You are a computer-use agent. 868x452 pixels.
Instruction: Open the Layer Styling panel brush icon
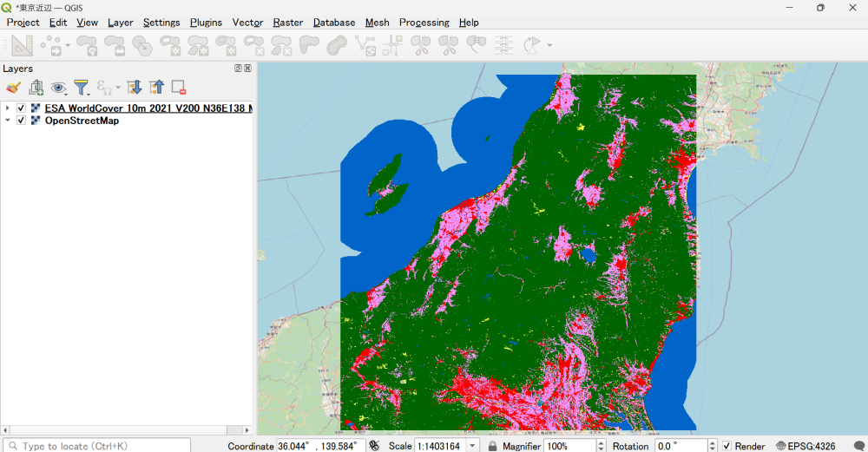click(x=13, y=88)
